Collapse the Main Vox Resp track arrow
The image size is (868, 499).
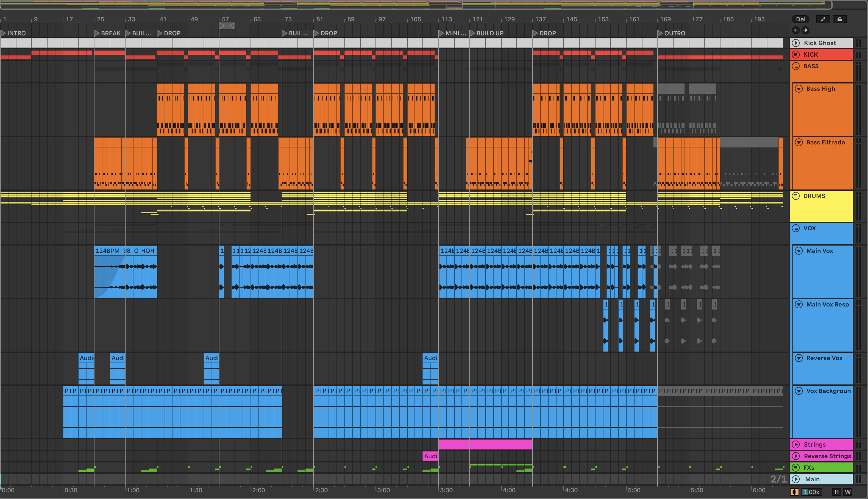point(799,304)
